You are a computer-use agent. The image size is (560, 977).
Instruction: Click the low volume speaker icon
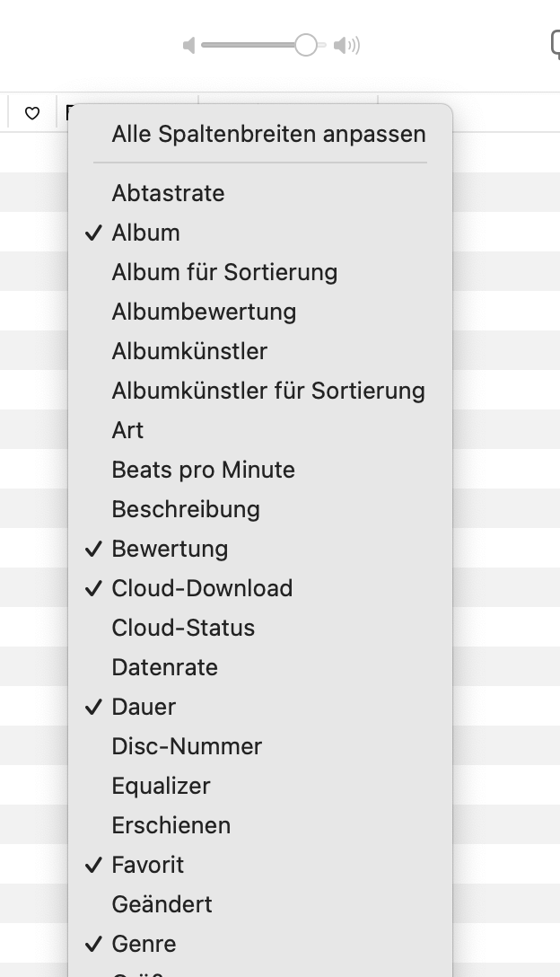[x=188, y=45]
